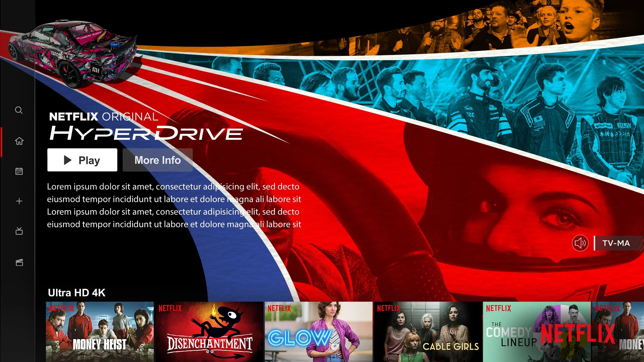
Task: Click the Ultra HD 4K row heading
Action: point(77,293)
